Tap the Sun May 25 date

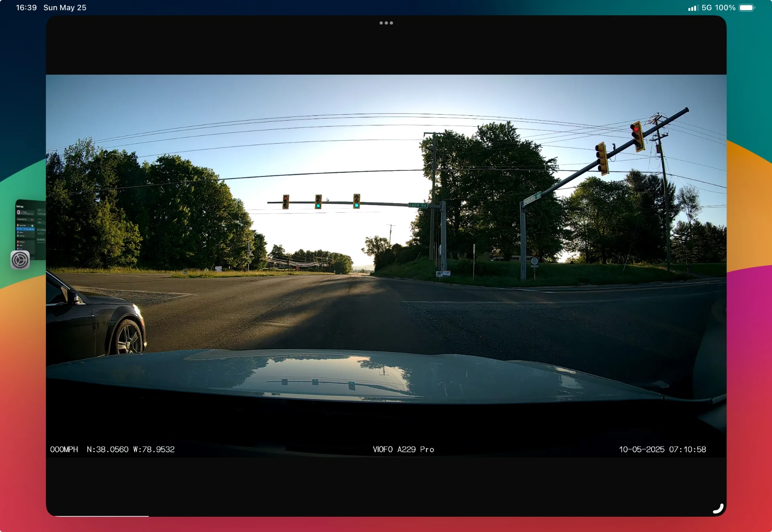[65, 8]
